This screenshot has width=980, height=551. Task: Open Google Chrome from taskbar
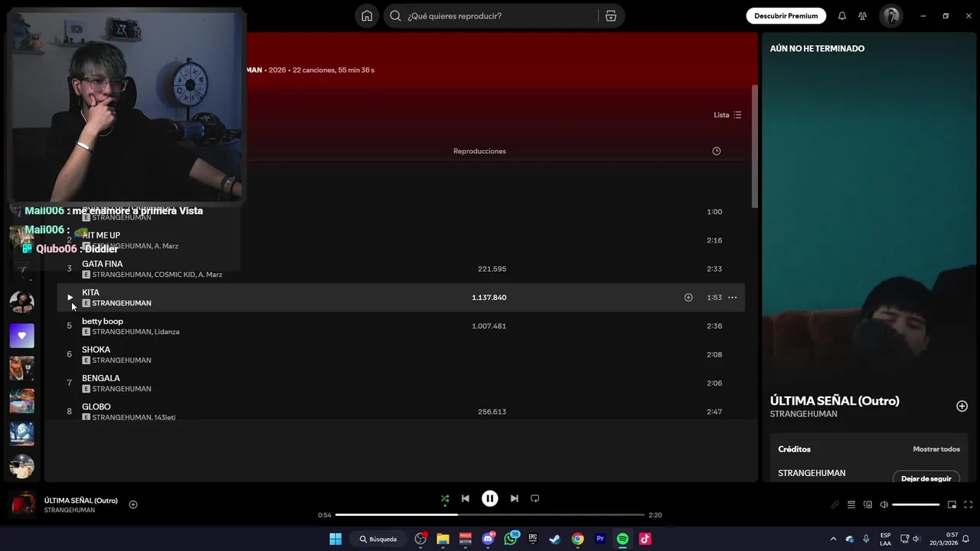tap(578, 539)
